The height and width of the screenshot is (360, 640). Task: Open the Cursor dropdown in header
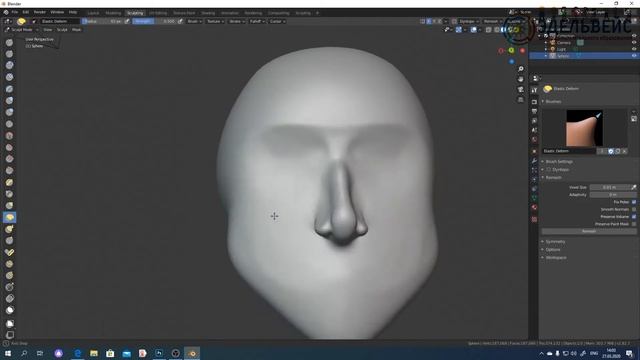click(277, 21)
